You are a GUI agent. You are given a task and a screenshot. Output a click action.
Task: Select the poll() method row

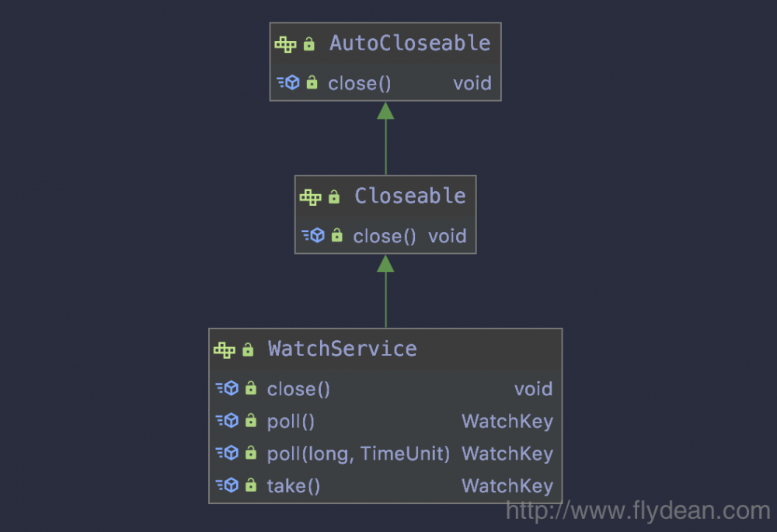tap(291, 422)
